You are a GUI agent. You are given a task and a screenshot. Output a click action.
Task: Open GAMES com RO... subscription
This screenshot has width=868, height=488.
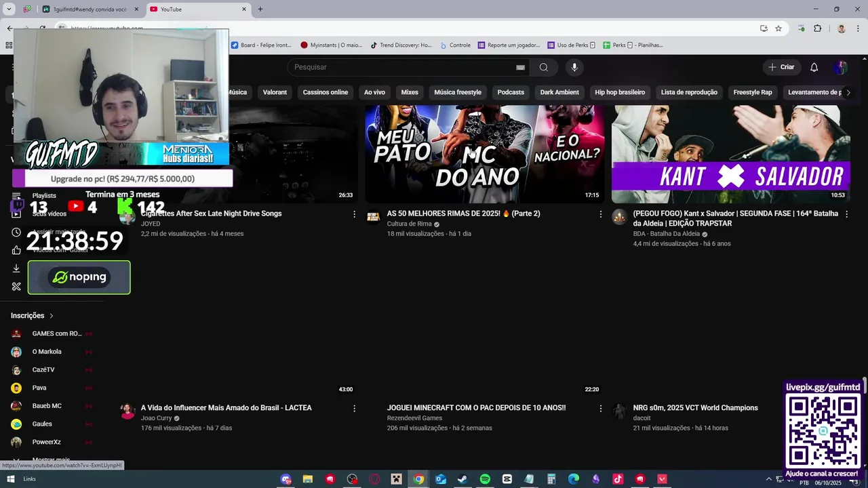(x=52, y=333)
